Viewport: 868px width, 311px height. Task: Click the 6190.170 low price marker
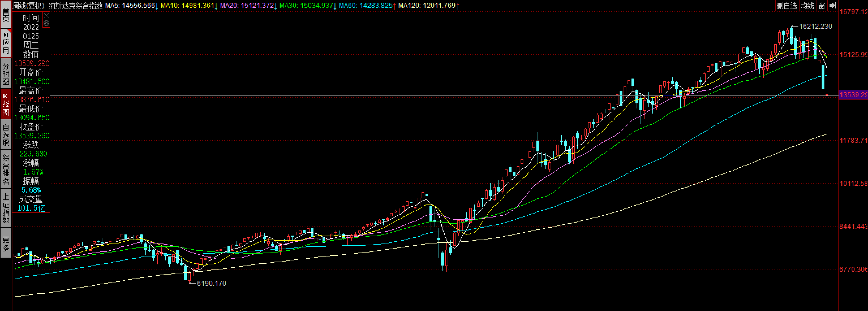click(x=211, y=283)
